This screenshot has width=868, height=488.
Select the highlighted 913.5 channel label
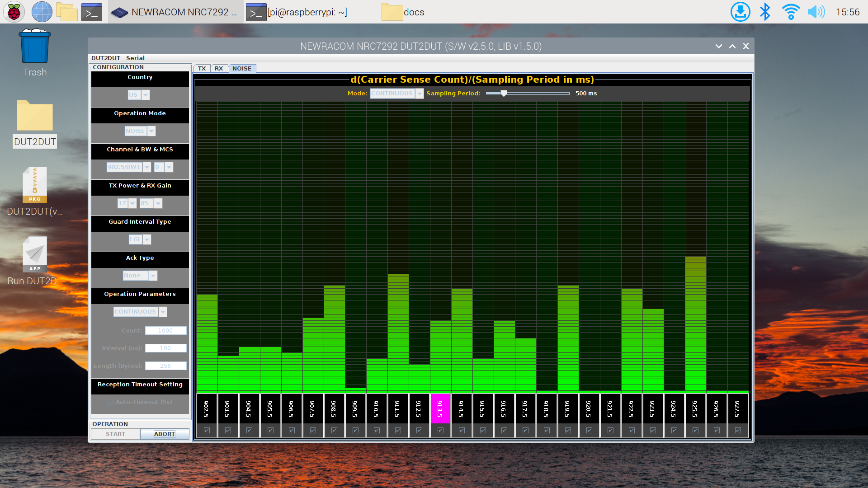(440, 408)
